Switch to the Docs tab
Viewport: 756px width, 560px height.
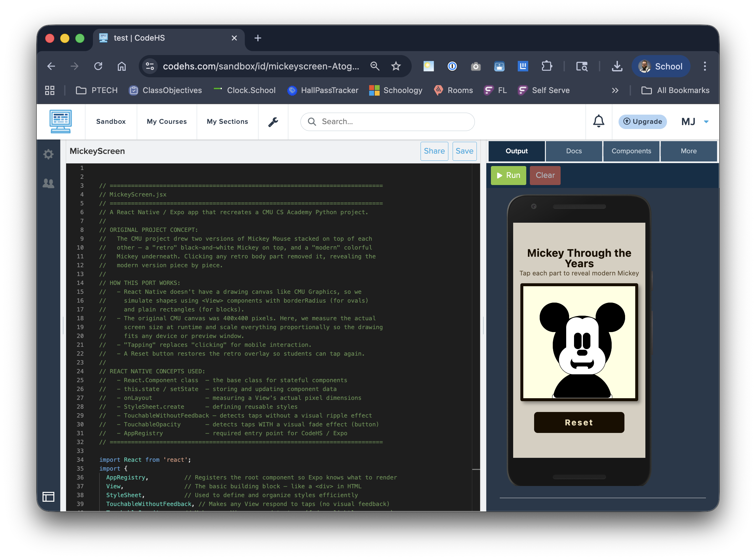574,151
